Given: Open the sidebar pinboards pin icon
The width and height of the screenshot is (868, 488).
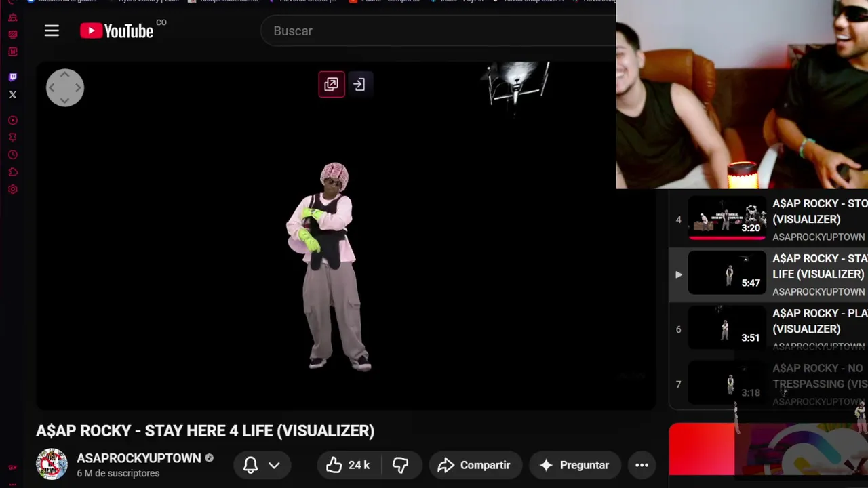Looking at the screenshot, I should coord(13,138).
